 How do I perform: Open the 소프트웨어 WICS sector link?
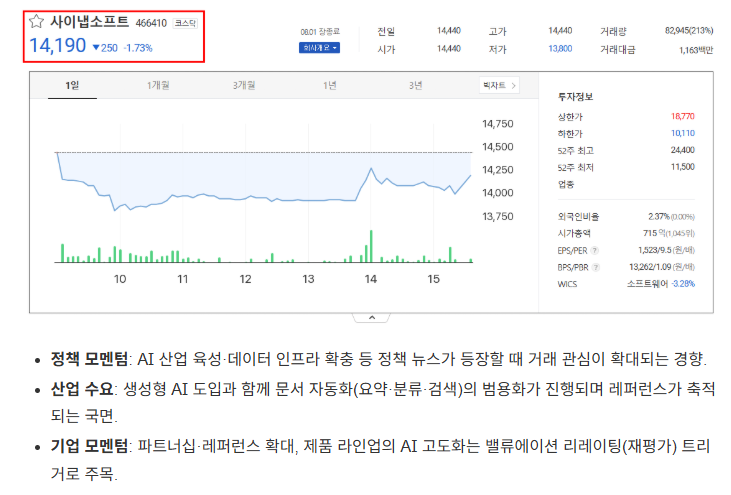[x=647, y=284]
